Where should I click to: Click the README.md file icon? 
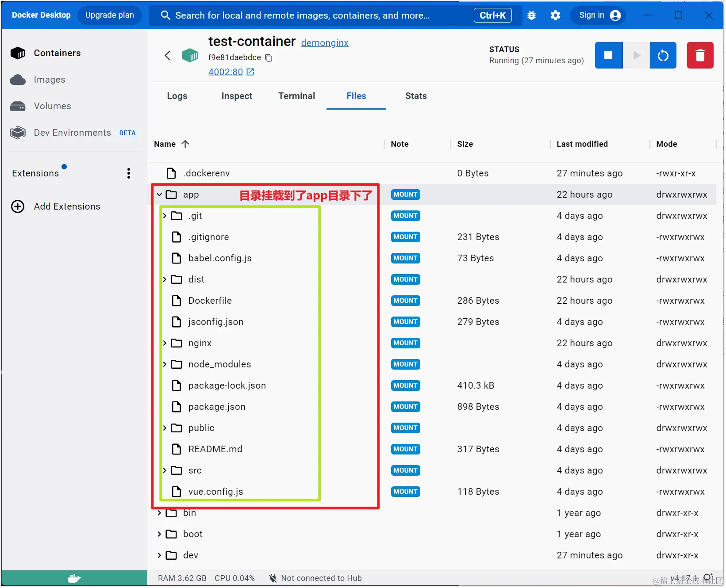177,449
